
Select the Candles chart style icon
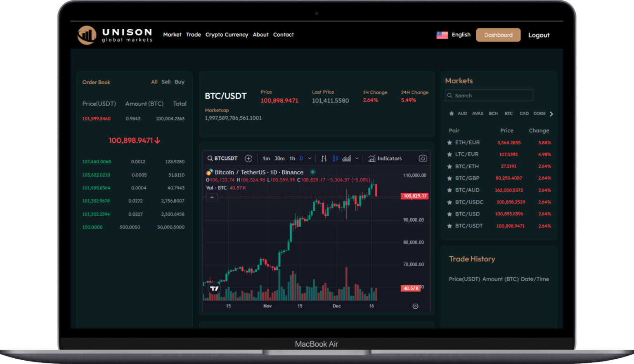[x=335, y=158]
